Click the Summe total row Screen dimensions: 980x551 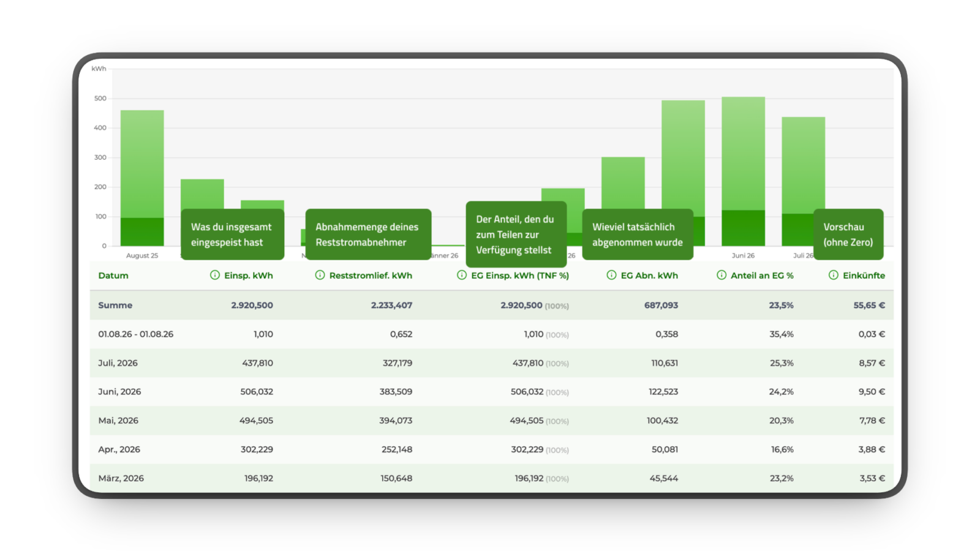pos(492,305)
